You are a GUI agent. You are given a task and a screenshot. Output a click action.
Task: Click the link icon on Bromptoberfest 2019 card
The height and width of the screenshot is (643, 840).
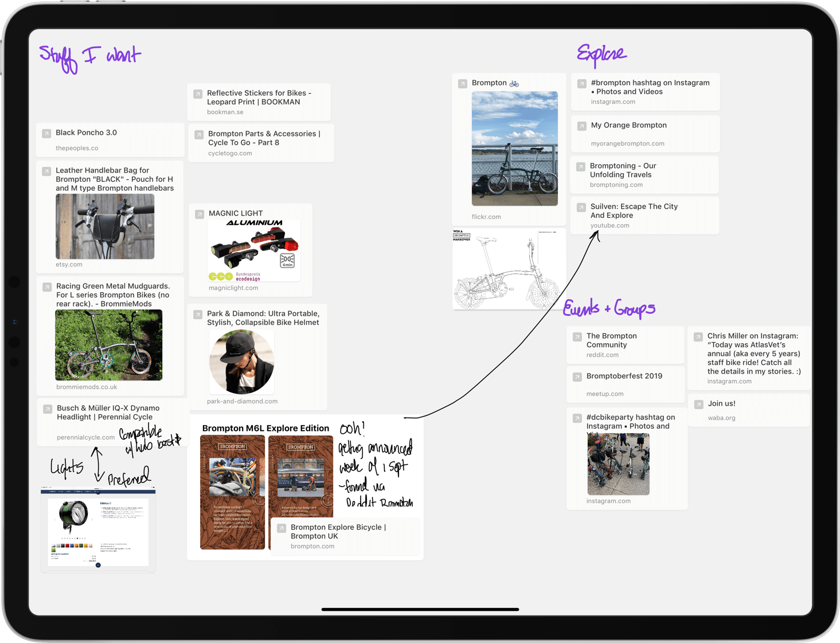[x=577, y=377]
